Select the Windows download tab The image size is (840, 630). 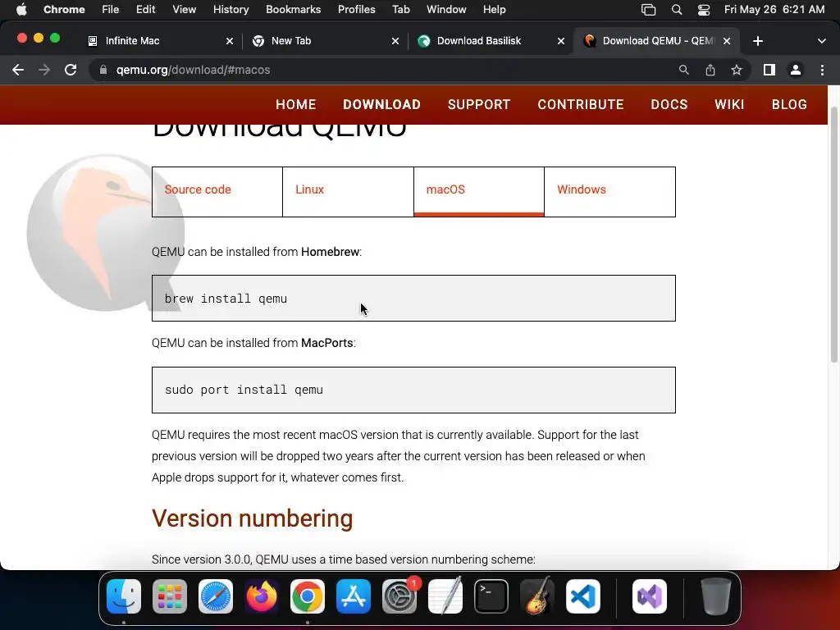tap(609, 192)
